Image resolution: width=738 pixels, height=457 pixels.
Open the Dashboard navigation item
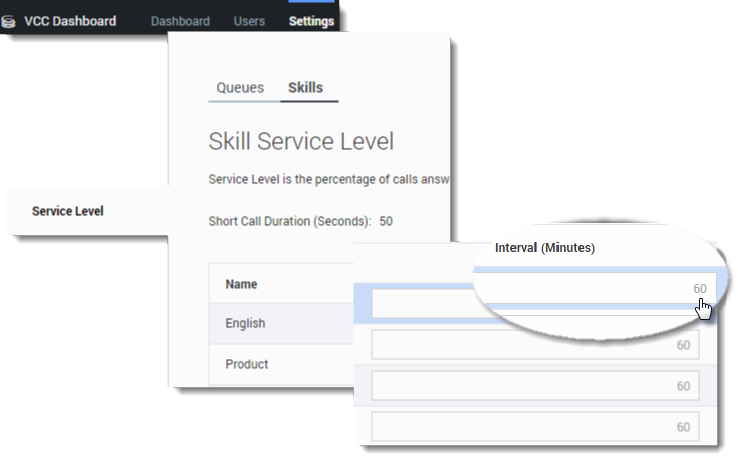coord(180,21)
